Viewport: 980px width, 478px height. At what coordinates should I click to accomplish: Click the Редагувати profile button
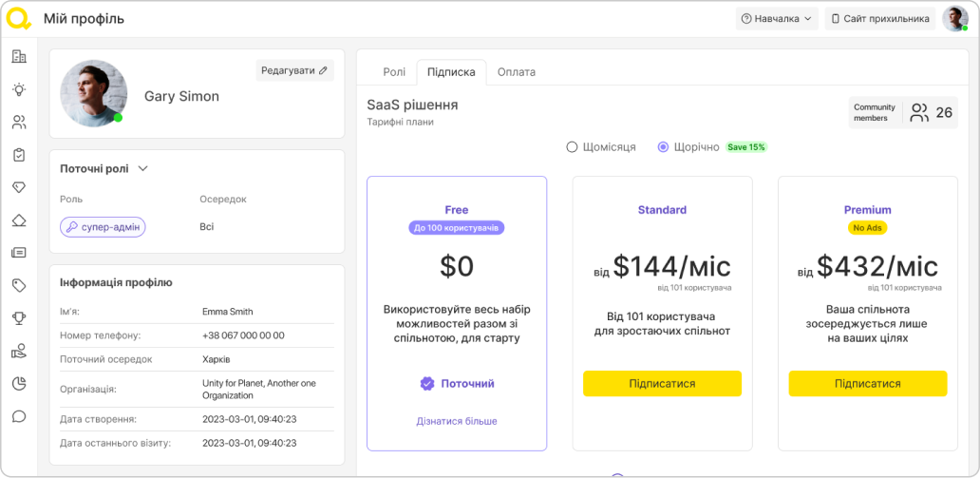[294, 70]
